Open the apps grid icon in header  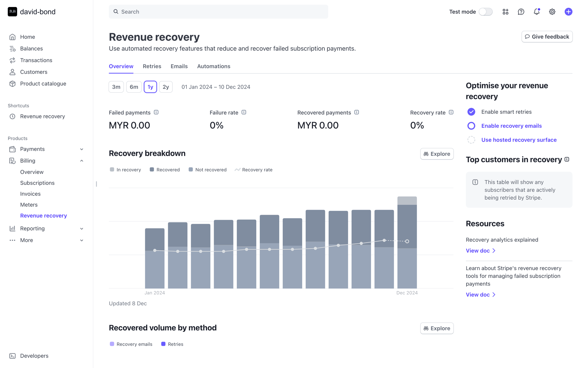click(505, 12)
